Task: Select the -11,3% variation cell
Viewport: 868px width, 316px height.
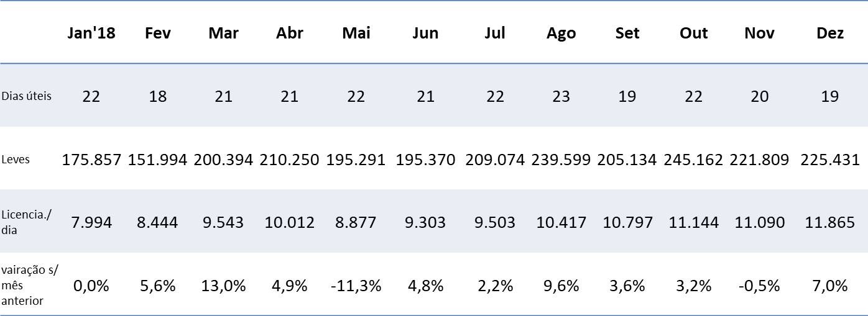Action: click(x=356, y=286)
